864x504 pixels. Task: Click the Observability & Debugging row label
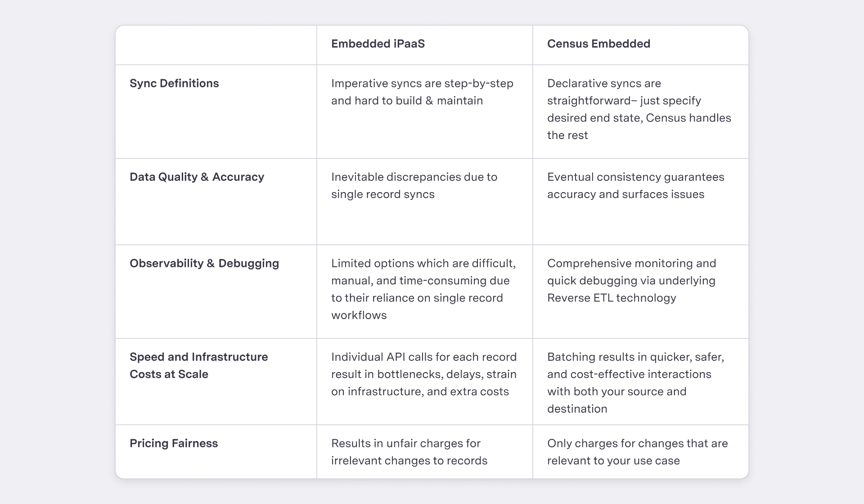click(x=204, y=263)
